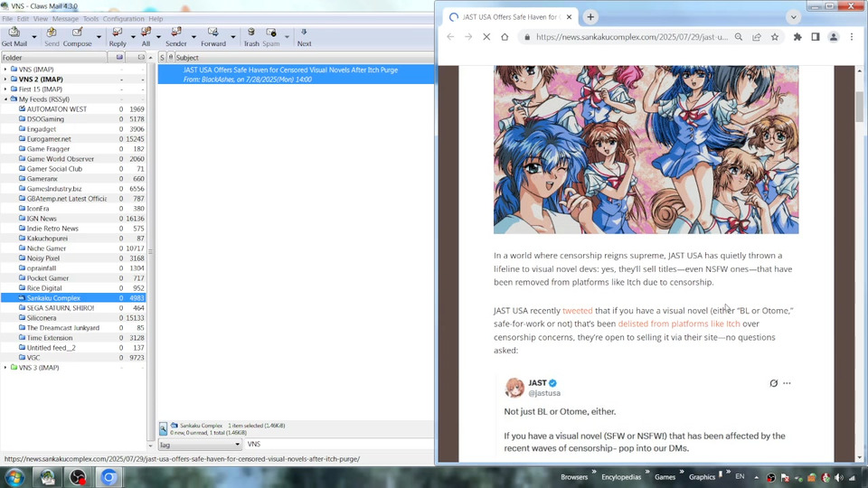Viewport: 868px width, 488px height.
Task: Open the Spam dropdown arrow
Action: (287, 37)
